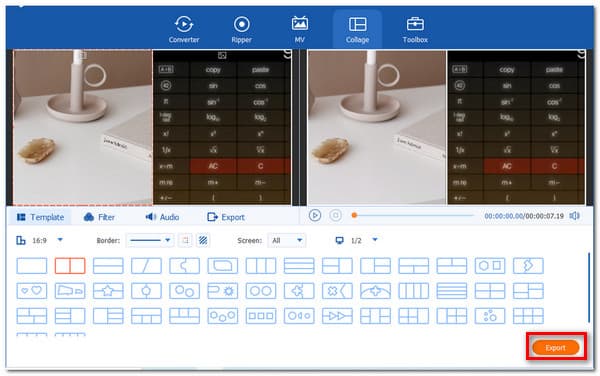
Task: Stop the collage preview playback
Action: (x=335, y=216)
